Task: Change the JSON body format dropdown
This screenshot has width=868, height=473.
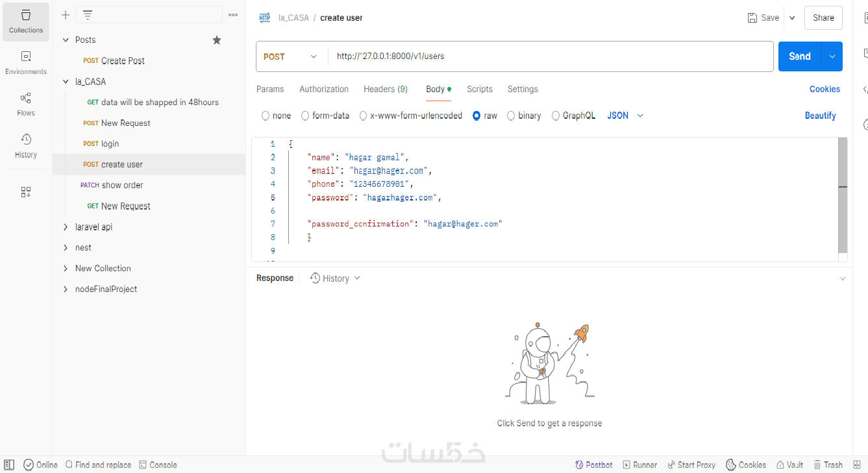Action: pyautogui.click(x=625, y=115)
